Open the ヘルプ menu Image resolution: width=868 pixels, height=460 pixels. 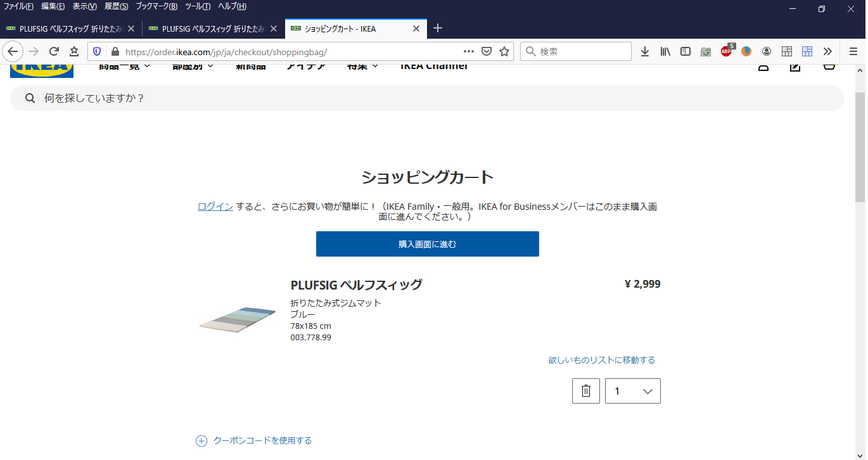click(232, 6)
